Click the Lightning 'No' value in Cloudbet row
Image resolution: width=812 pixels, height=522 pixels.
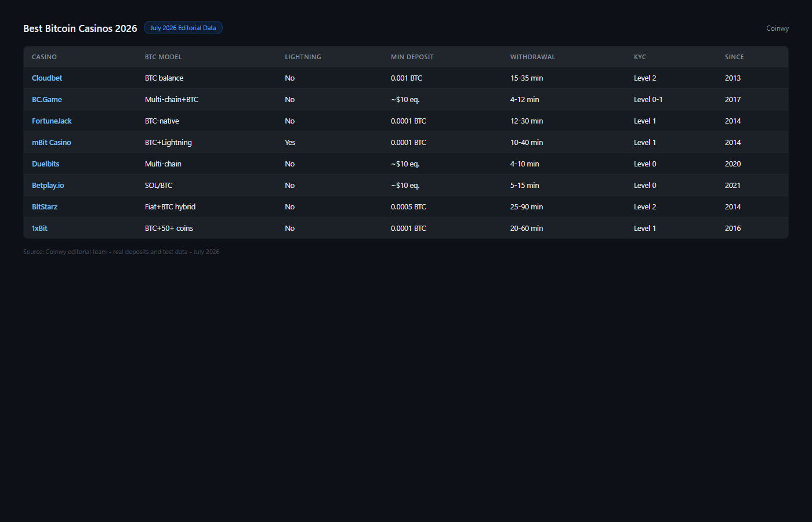point(289,78)
